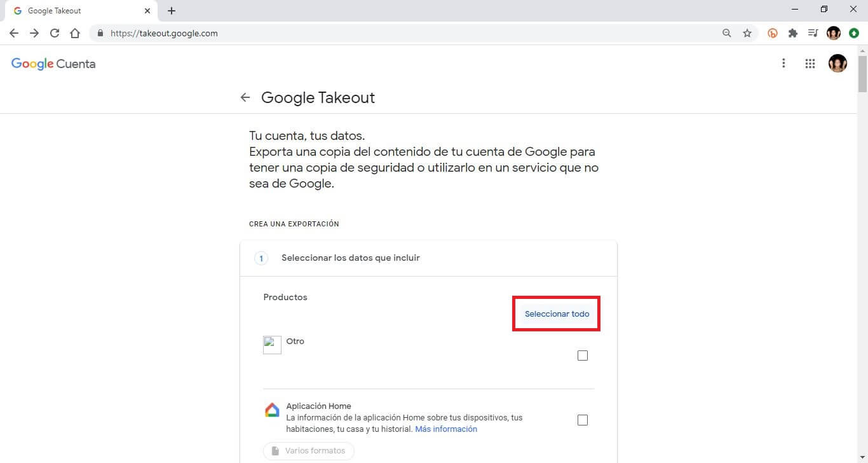Click the Seleccionar los datos que incluir header
Screen dimensions: 868x463
tap(351, 258)
